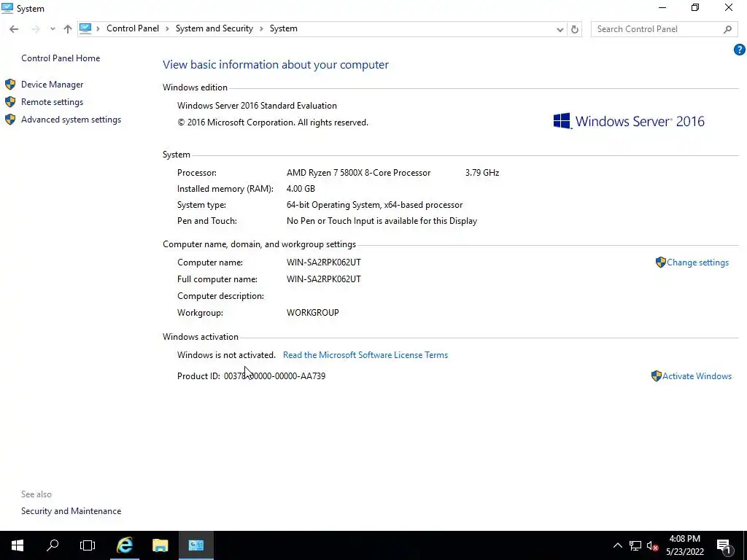Open Action Center notifications
747x560 pixels.
[724, 547]
